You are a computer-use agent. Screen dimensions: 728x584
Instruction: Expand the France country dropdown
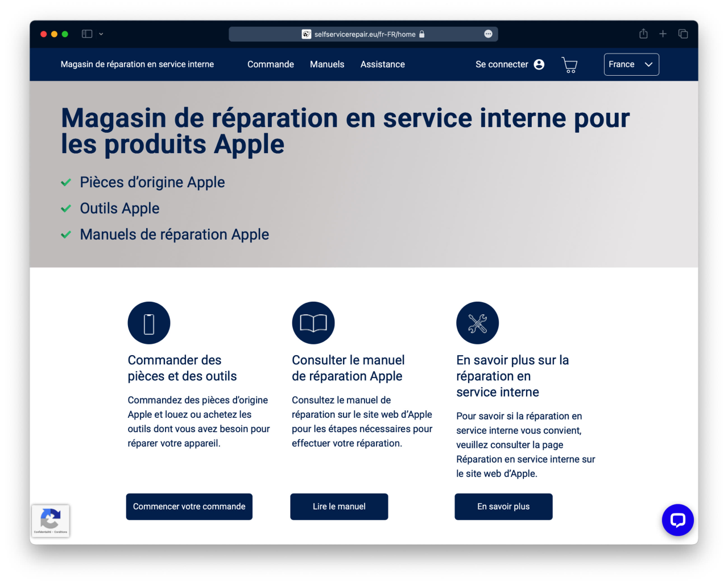[x=631, y=64]
